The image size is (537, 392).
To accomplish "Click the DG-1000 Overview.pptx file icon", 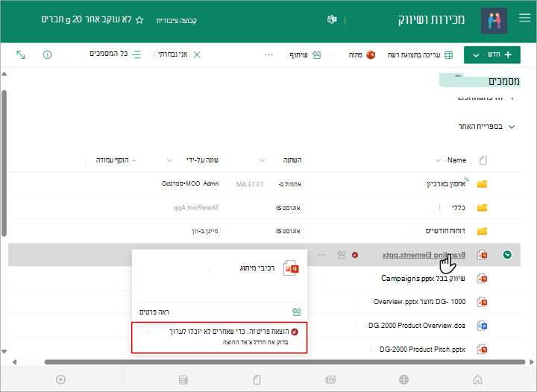I will click(483, 302).
